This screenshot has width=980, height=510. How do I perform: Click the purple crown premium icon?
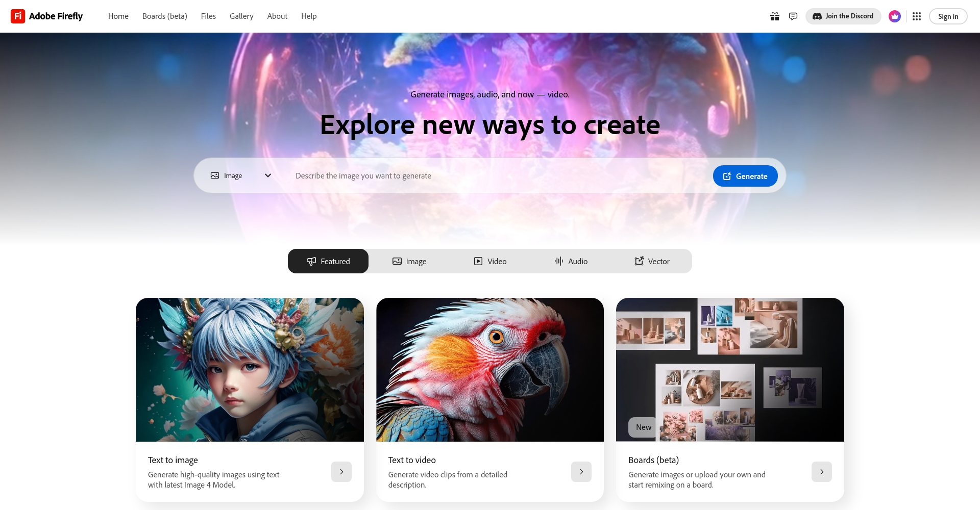tap(895, 16)
